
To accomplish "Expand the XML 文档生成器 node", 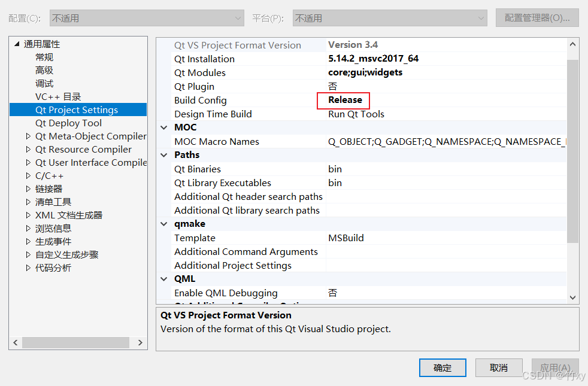I will tap(27, 215).
